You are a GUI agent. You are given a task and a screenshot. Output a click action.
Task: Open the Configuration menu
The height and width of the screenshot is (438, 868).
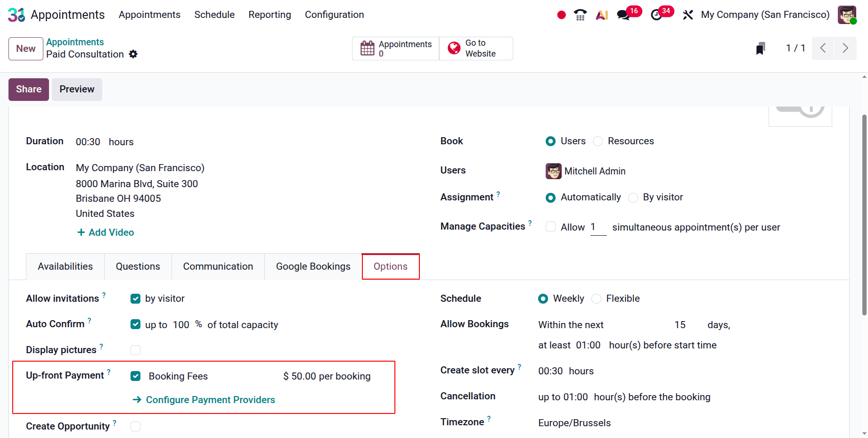pyautogui.click(x=334, y=15)
